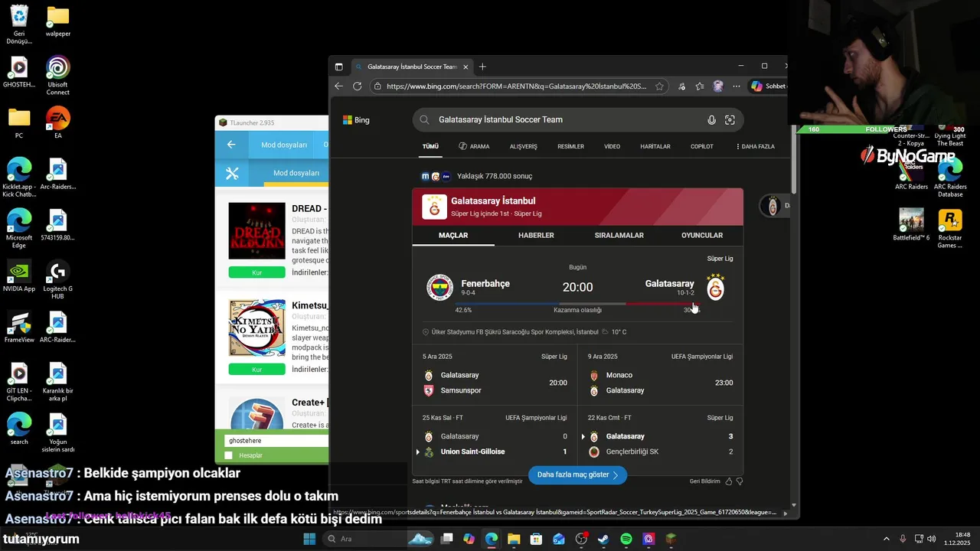Add this page to favorites star
Image resolution: width=980 pixels, height=551 pixels.
coord(659,86)
